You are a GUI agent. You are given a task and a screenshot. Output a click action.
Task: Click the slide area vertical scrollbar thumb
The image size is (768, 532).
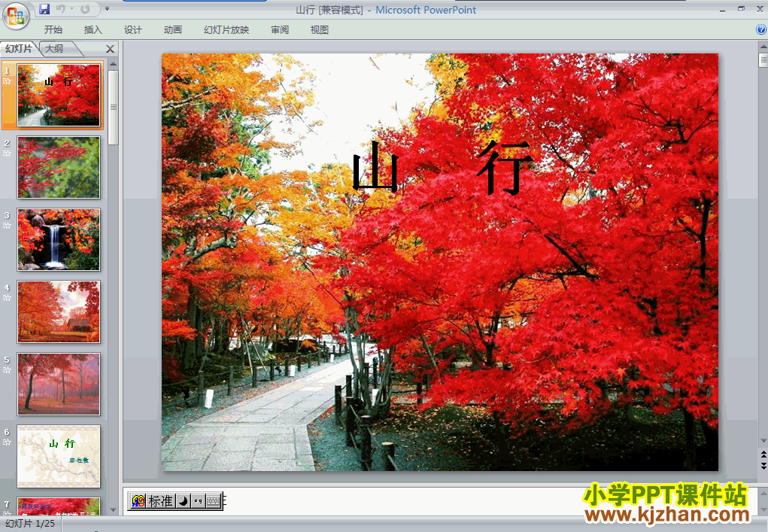coord(763,59)
